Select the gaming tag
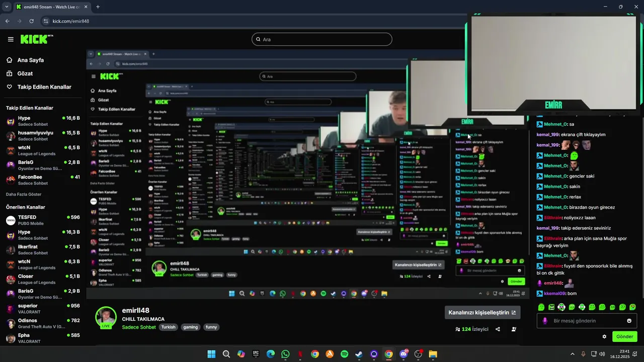Image resolution: width=644 pixels, height=362 pixels. [190, 327]
